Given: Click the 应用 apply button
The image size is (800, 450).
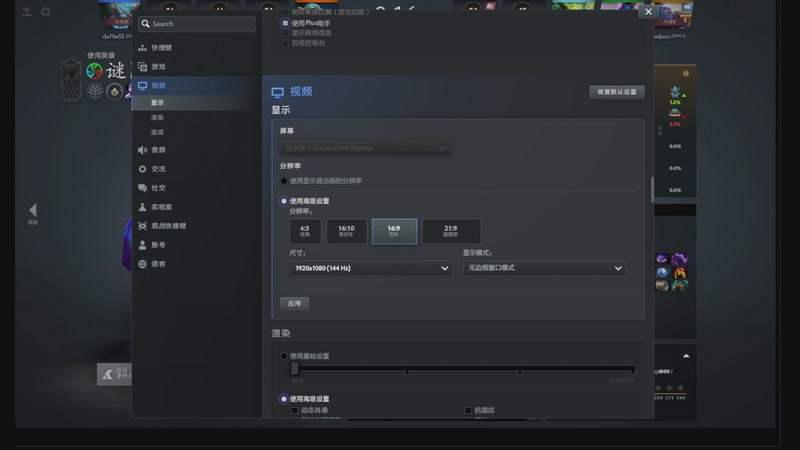Looking at the screenshot, I should 294,304.
